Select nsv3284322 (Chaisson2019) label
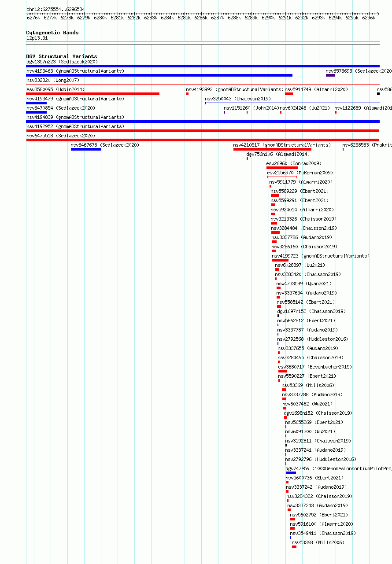This screenshot has width=392, height=564. (319, 496)
